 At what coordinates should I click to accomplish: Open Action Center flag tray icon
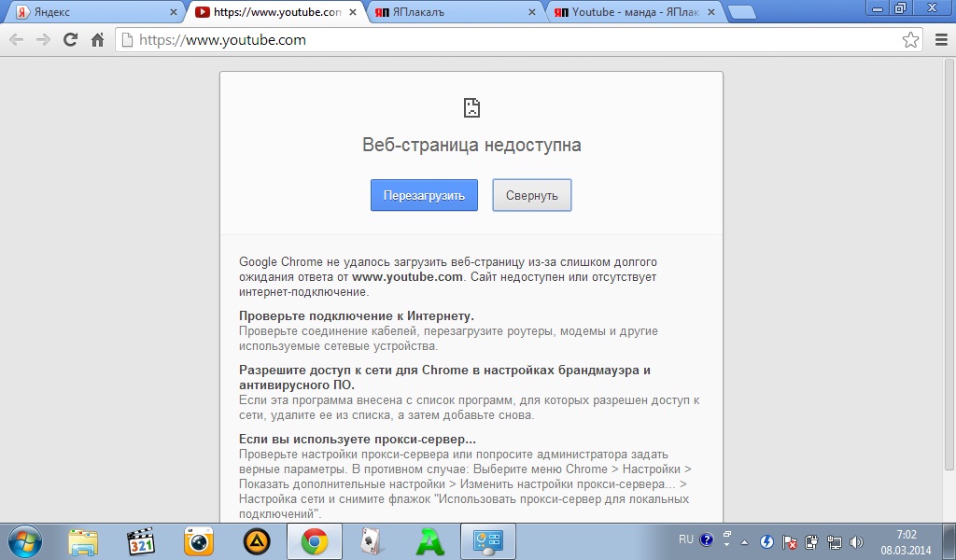point(789,541)
